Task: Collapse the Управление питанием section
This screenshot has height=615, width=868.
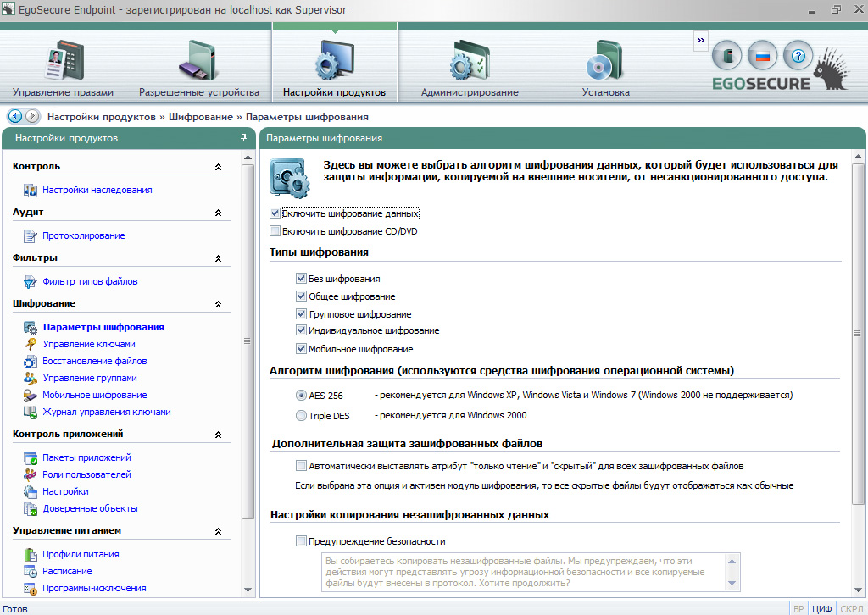Action: [218, 531]
